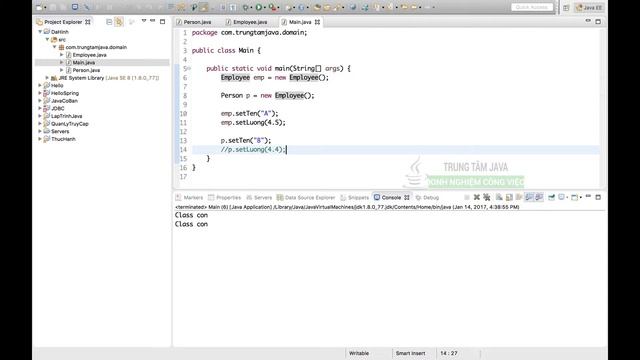The height and width of the screenshot is (360, 640).
Task: Click Collapse All in Project Explorer
Action: click(x=109, y=22)
